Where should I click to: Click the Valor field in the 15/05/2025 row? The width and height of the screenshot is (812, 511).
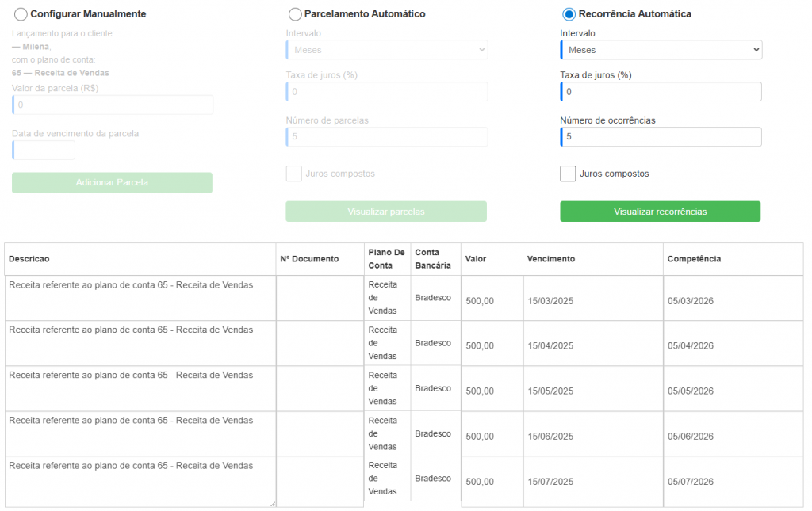tap(492, 391)
